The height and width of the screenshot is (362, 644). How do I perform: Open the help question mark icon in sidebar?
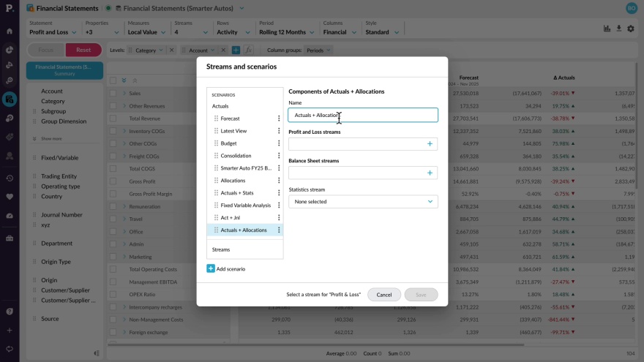(10, 312)
